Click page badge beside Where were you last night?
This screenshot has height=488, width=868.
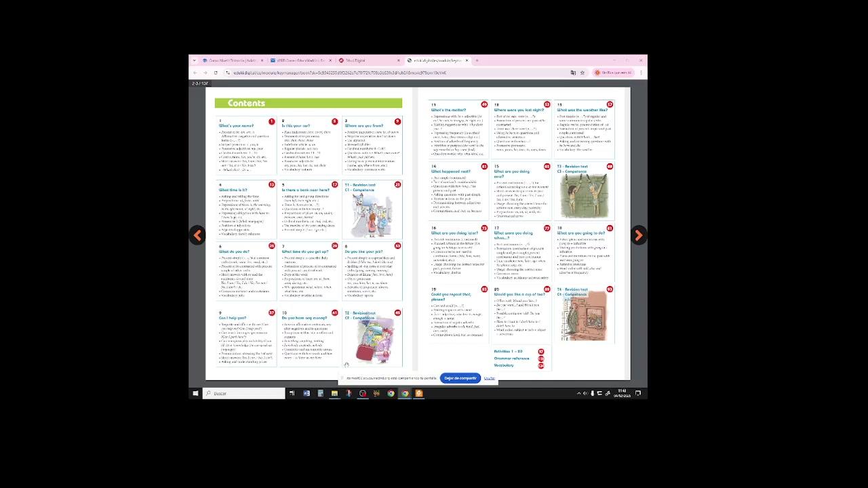(x=547, y=104)
